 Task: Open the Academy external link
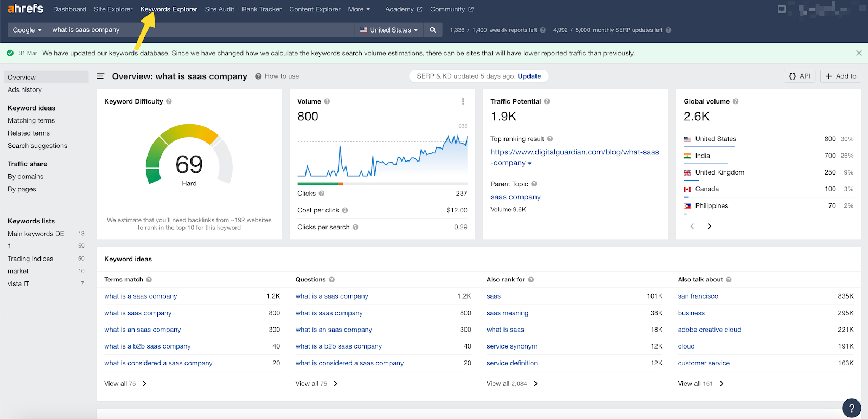tap(404, 9)
